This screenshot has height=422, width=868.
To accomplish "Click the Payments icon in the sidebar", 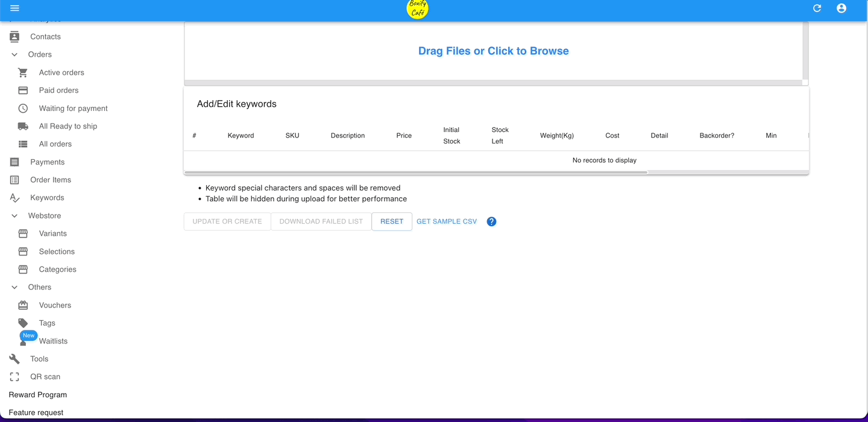I will tap(14, 162).
